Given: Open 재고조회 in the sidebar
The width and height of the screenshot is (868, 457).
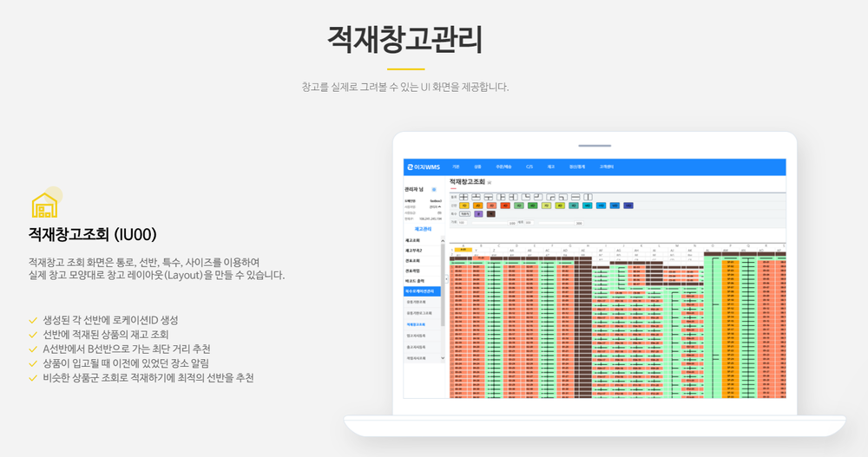Looking at the screenshot, I should 413,239.
